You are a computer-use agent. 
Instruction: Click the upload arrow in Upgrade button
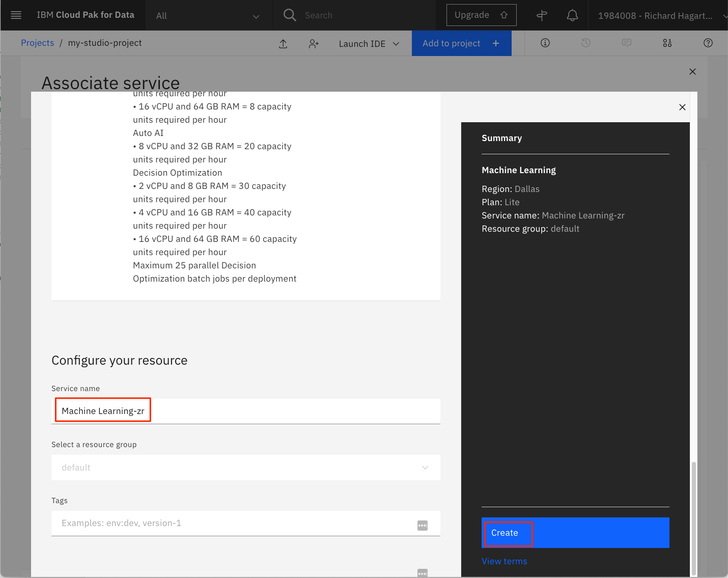tap(504, 15)
